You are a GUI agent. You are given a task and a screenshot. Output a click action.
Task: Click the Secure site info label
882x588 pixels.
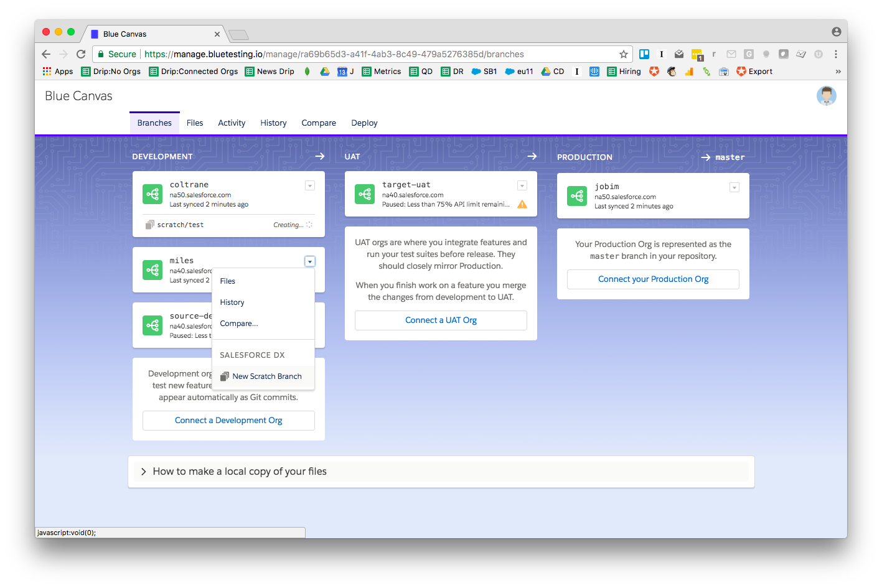click(117, 54)
